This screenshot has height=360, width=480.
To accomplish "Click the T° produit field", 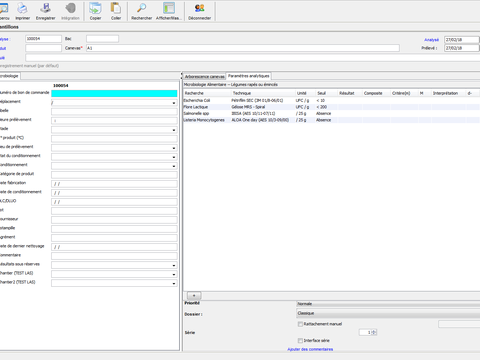I will [114, 139].
